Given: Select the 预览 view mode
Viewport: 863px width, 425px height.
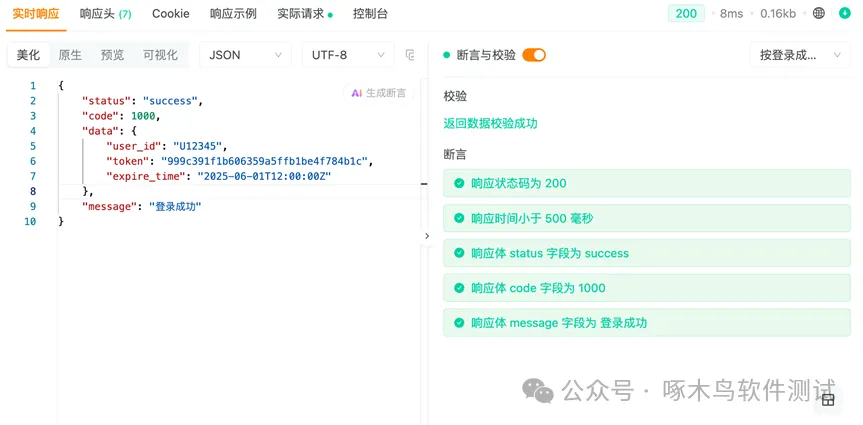Looking at the screenshot, I should coord(112,55).
